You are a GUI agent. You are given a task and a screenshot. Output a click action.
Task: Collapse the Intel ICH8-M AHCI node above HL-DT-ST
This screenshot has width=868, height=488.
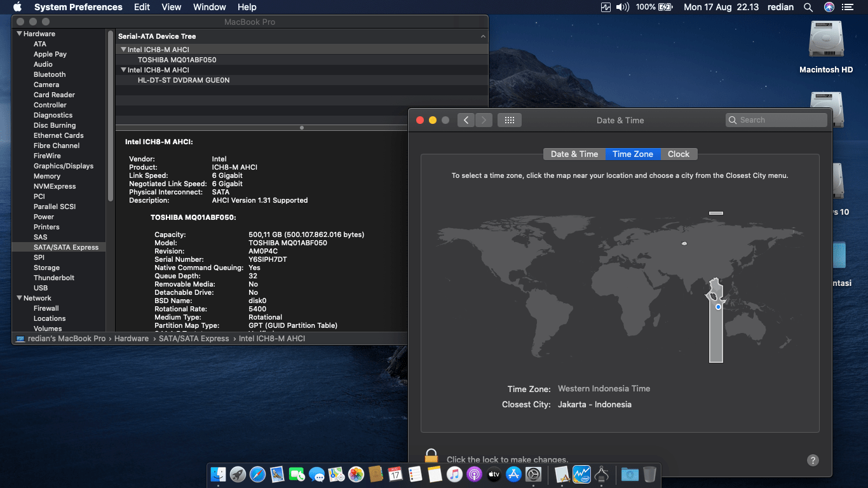click(x=124, y=70)
